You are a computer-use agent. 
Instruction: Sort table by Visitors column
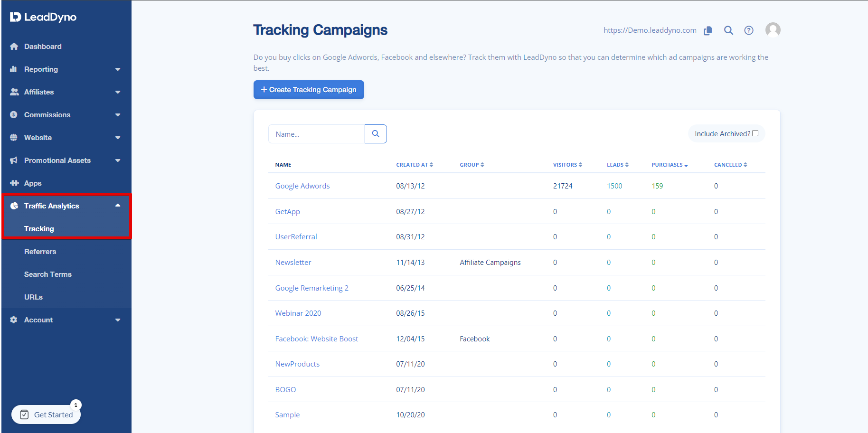(567, 165)
